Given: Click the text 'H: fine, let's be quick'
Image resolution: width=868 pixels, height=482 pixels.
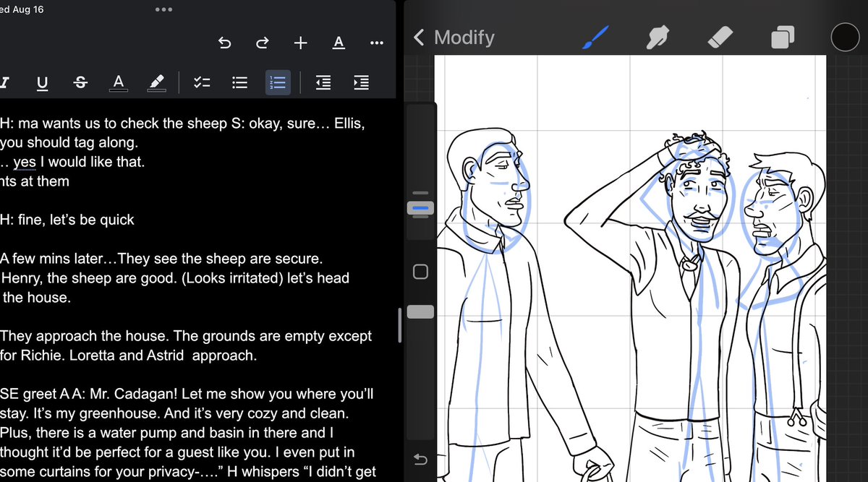Looking at the screenshot, I should [67, 219].
